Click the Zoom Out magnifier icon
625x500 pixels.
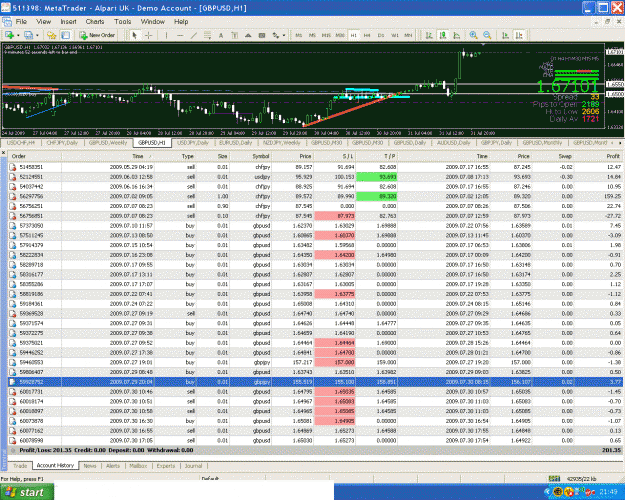coord(487,35)
